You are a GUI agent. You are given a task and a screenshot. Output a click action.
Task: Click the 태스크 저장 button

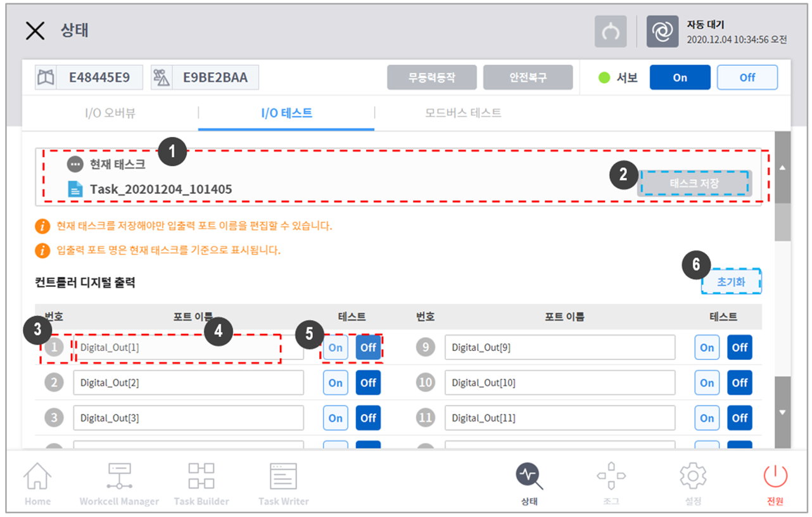(x=694, y=183)
